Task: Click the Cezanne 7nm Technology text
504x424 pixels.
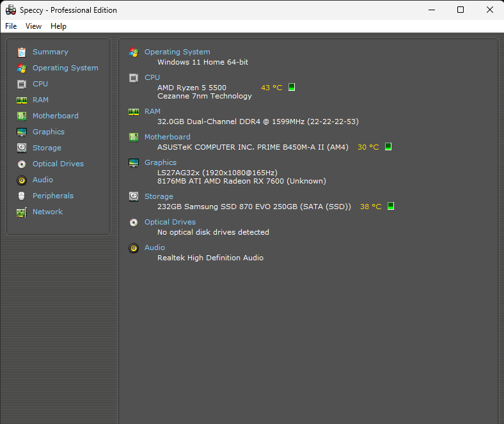Action: [205, 96]
